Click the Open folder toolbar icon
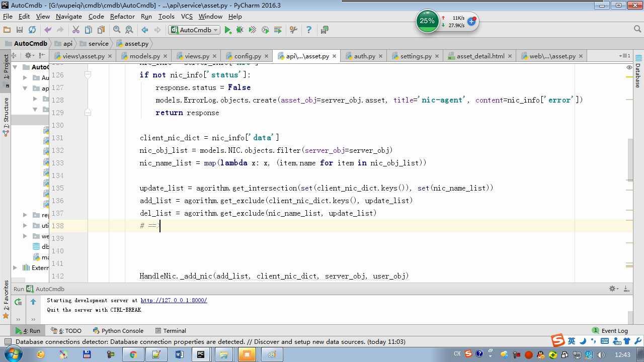This screenshot has height=362, width=644. [7, 30]
